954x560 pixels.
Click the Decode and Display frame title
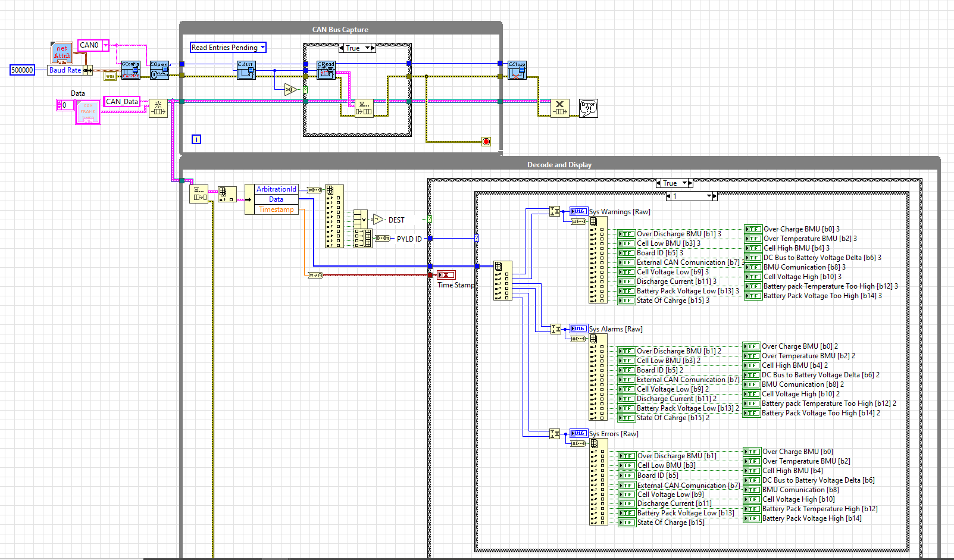559,165
